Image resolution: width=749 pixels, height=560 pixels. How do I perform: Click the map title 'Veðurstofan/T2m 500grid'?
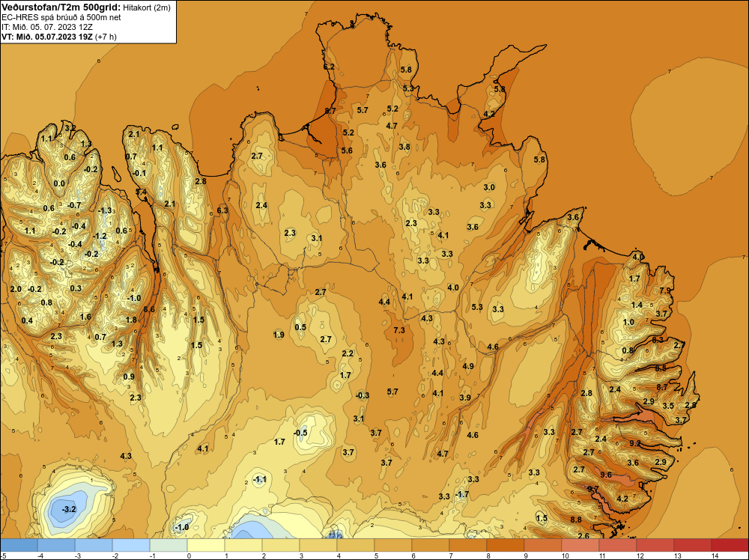click(x=61, y=7)
